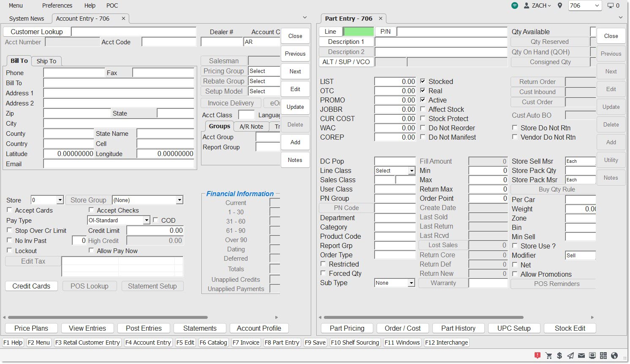Open the Pay Type dropdown
The image size is (630, 364).
coord(147,220)
